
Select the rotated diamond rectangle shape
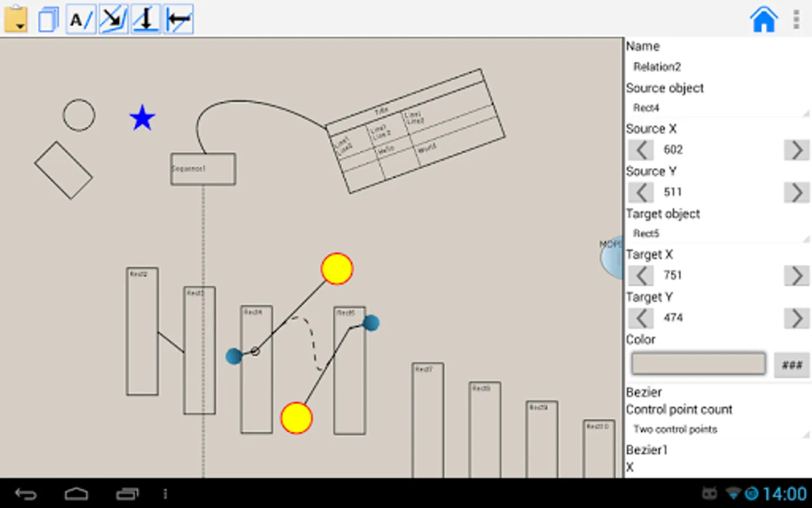pyautogui.click(x=63, y=170)
